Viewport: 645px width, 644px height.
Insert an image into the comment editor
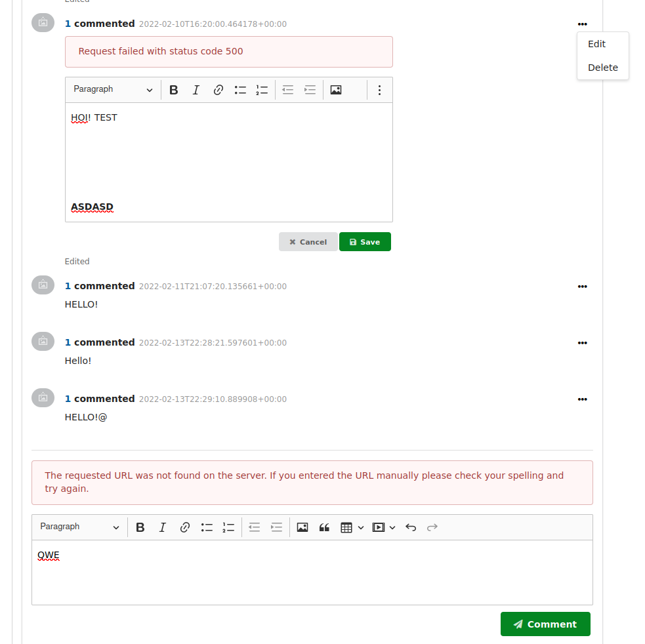point(302,527)
